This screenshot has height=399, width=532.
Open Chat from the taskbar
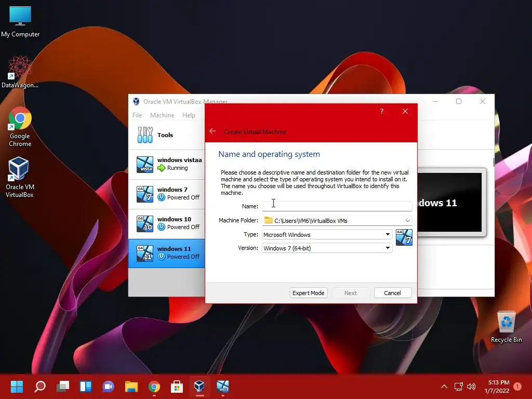tap(108, 387)
